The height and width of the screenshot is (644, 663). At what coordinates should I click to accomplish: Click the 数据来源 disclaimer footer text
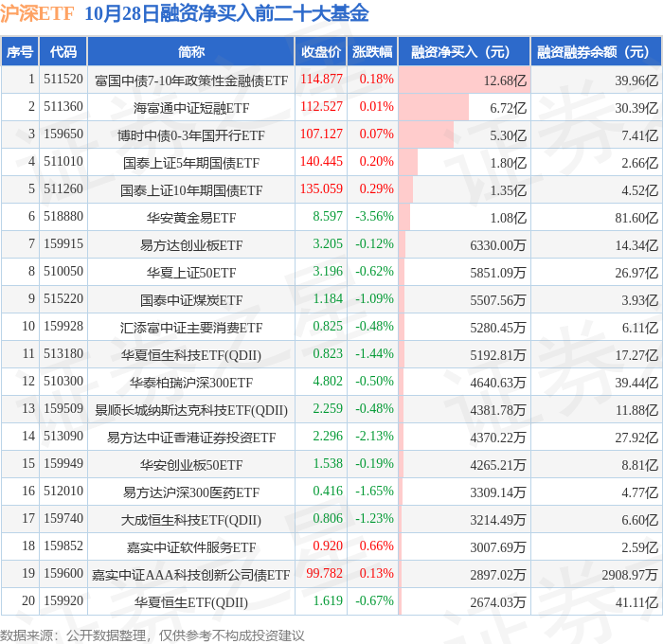coord(152,635)
